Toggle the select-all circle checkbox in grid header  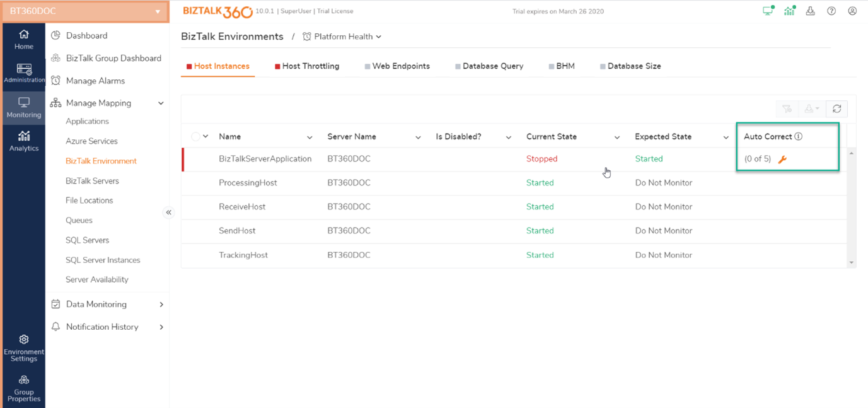pyautogui.click(x=195, y=136)
